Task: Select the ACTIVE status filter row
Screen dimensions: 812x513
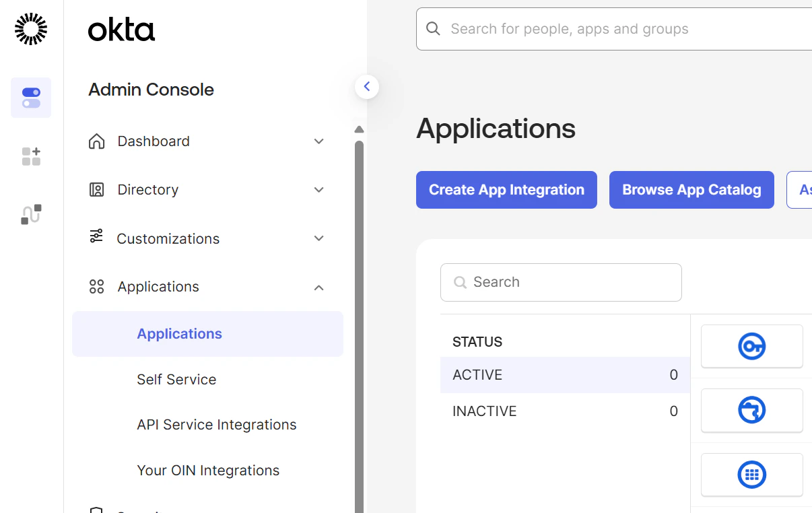Action: [x=564, y=375]
